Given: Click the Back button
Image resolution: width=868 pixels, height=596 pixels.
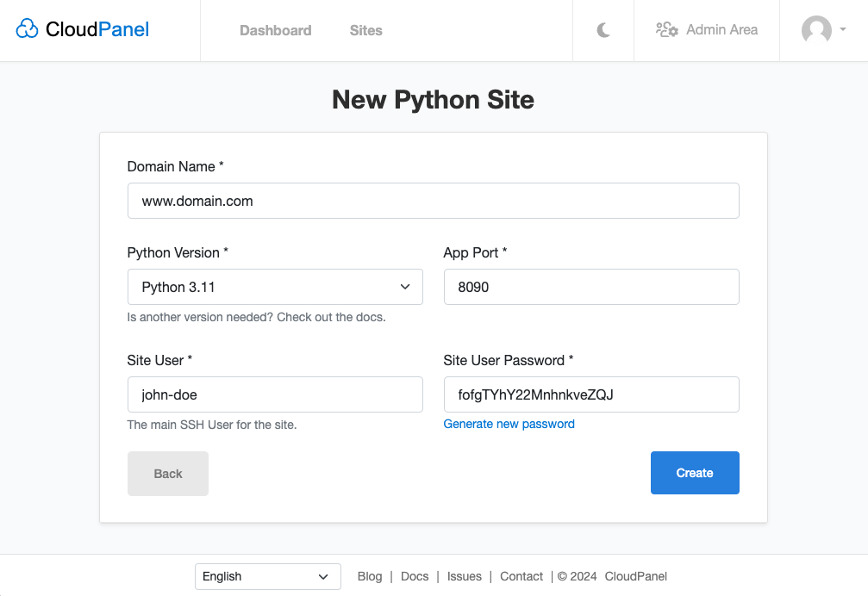Looking at the screenshot, I should click(x=167, y=473).
